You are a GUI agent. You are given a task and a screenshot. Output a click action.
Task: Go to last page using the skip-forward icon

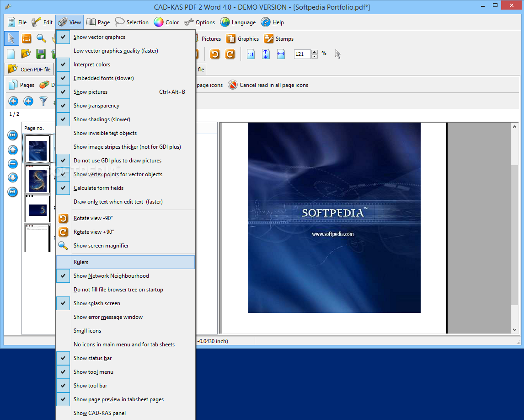[13, 192]
